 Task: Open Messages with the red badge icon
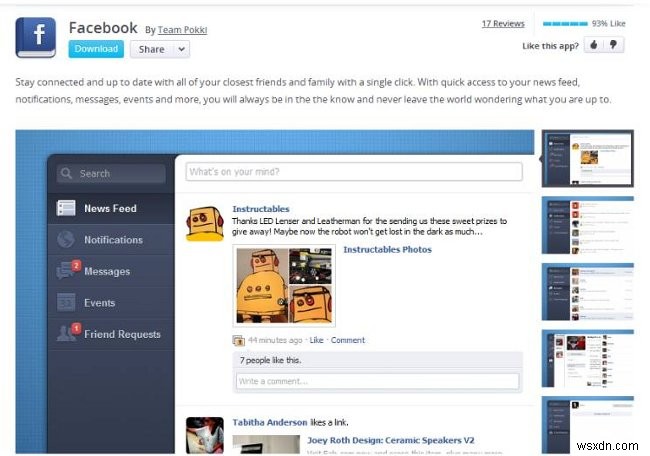68,270
